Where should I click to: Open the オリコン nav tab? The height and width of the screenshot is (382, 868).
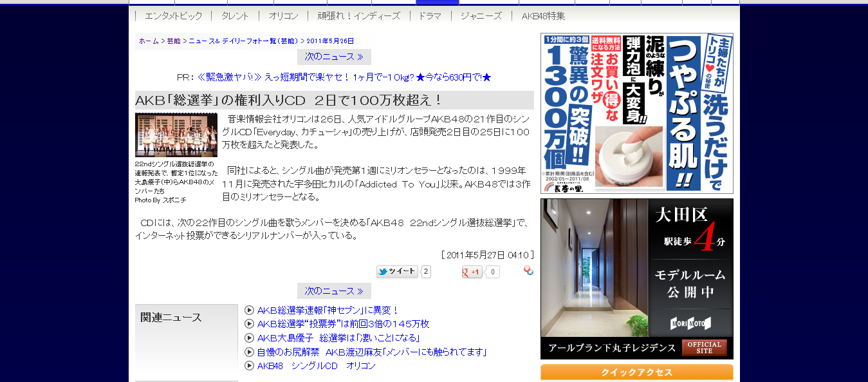(x=284, y=16)
